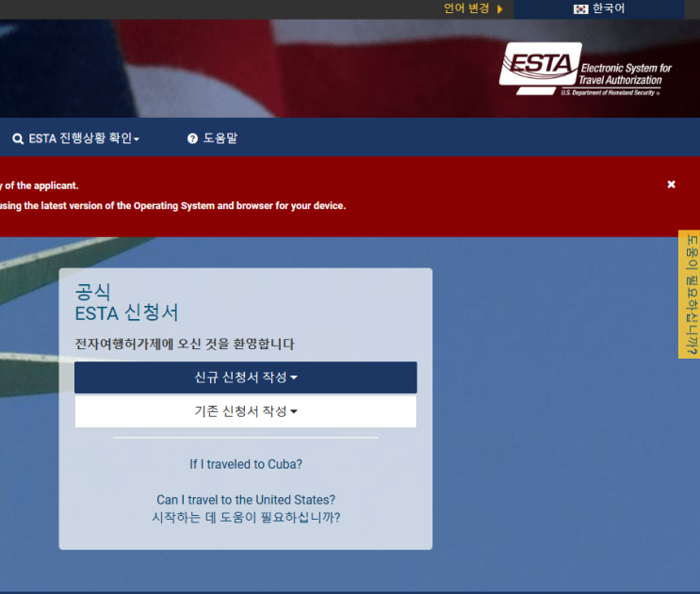This screenshot has height=594, width=700.
Task: Dismiss the red alert banner
Action: 671,185
